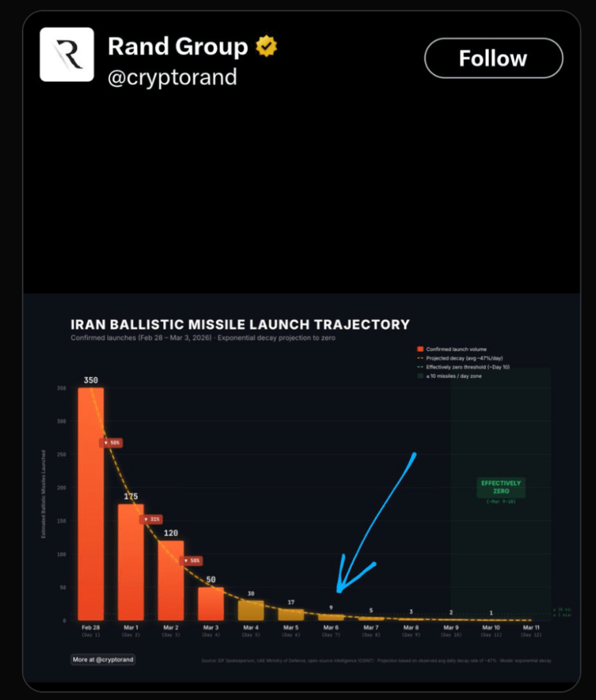Viewport: 596px width, 700px height.
Task: Click the Mar 11 x-axis label
Action: [530, 627]
